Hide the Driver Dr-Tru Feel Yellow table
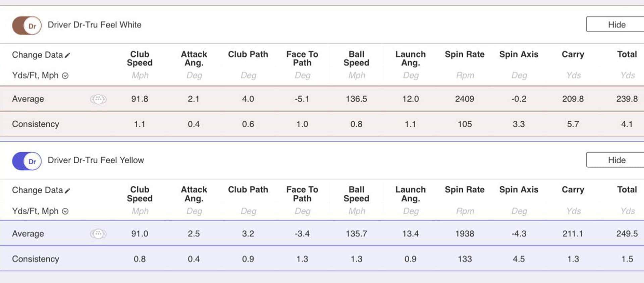Viewport: 644px width, 283px height. coord(616,160)
